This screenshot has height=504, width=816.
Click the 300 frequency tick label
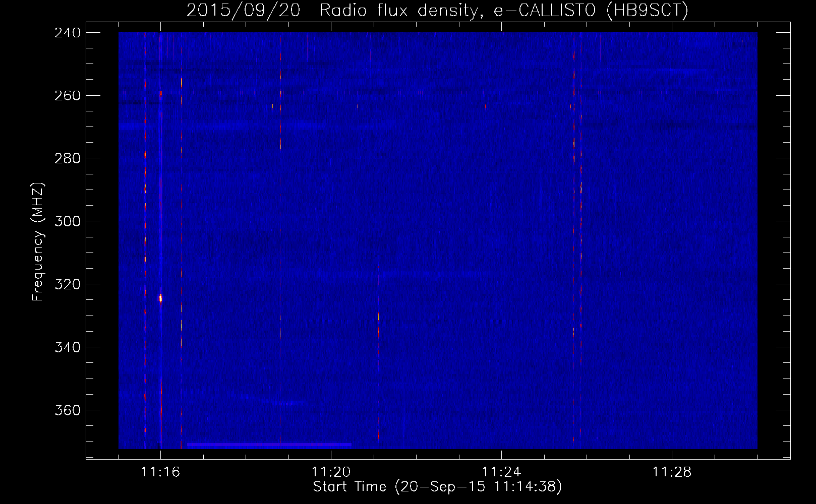[68, 222]
